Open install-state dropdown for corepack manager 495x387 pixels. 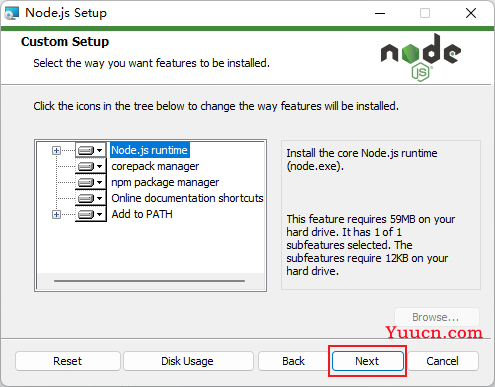pyautogui.click(x=91, y=166)
